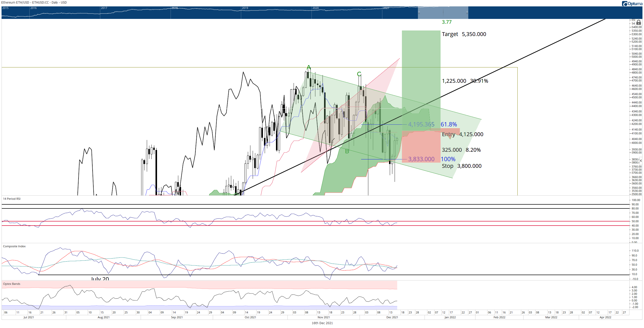Click the 100% Fibonacci level label
644x328 pixels.
tap(448, 159)
